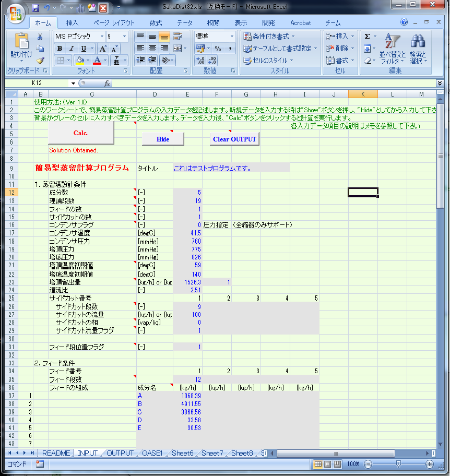Screen dimensions: 450x476
Task: Switch to Page Break Preview in status bar
Action: pyautogui.click(x=337, y=464)
